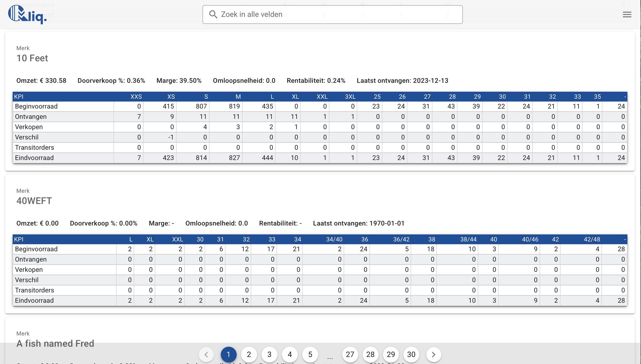Go to last page 30
Image resolution: width=641 pixels, height=364 pixels.
coord(411,354)
